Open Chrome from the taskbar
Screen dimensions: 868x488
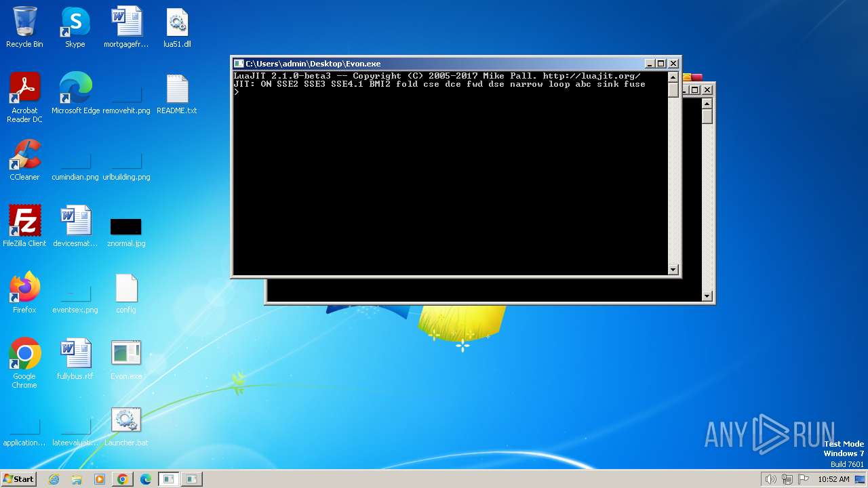tap(122, 479)
